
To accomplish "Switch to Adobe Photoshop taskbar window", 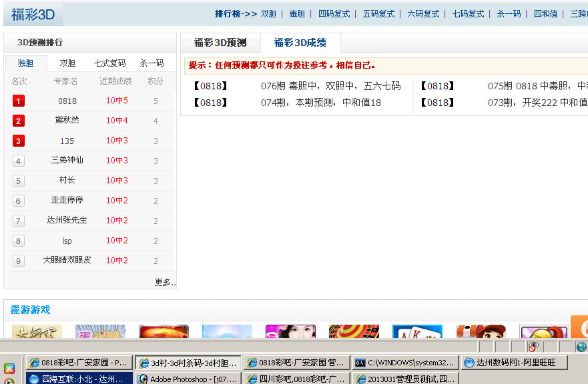I will [188, 379].
